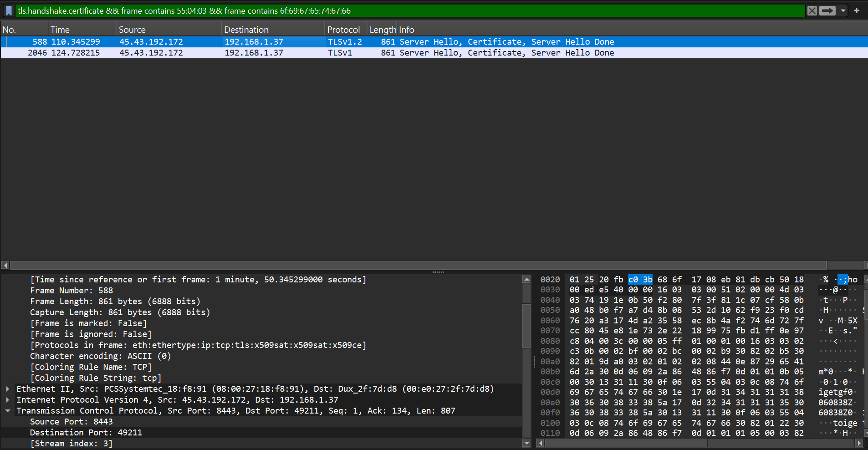Open the filter history dropdown arrow
This screenshot has width=868, height=450.
[x=843, y=10]
